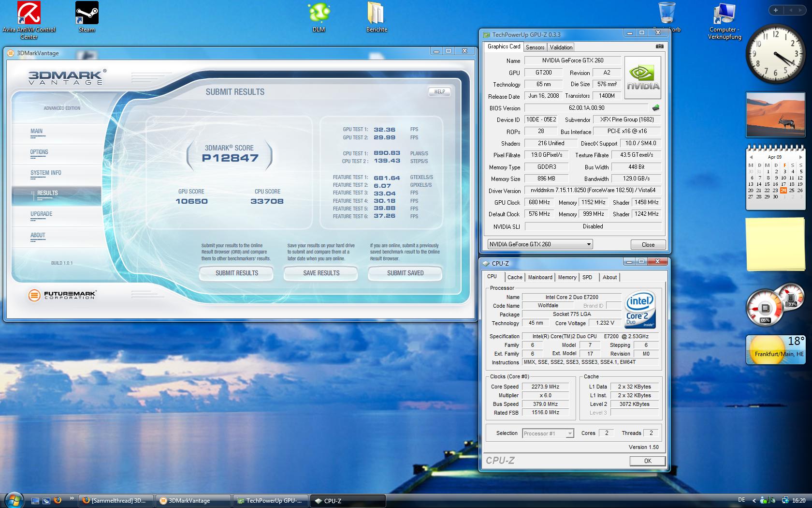
Task: Expand the quick launch overflow chevron
Action: [x=72, y=498]
